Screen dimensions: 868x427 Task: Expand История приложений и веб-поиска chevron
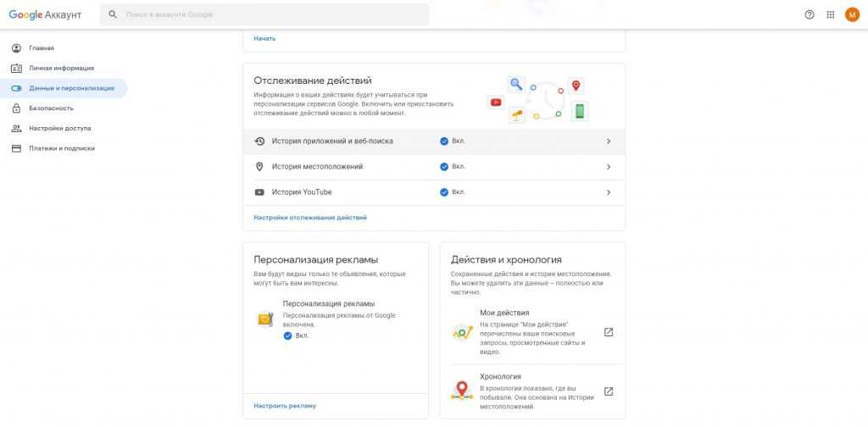pyautogui.click(x=609, y=141)
